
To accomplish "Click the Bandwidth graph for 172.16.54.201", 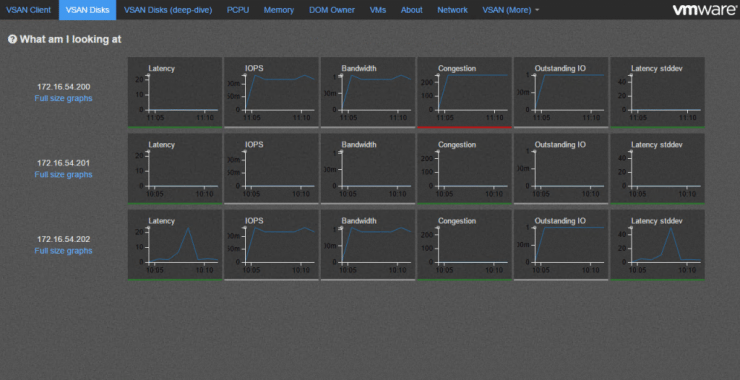I will [368, 169].
